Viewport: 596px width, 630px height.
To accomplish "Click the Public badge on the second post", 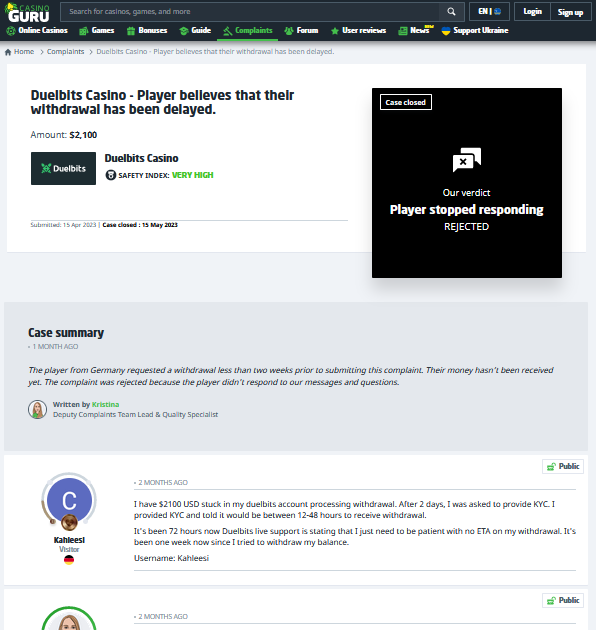I will click(563, 600).
